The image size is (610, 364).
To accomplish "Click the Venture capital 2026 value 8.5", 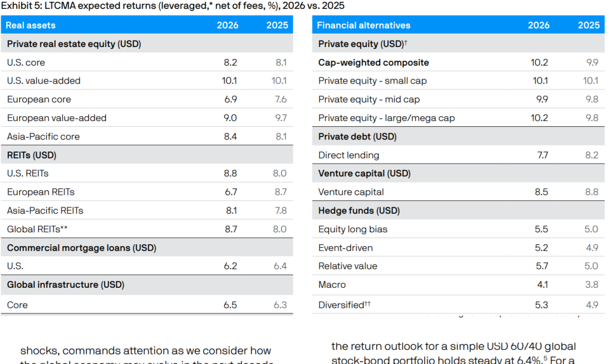I will click(x=541, y=192).
